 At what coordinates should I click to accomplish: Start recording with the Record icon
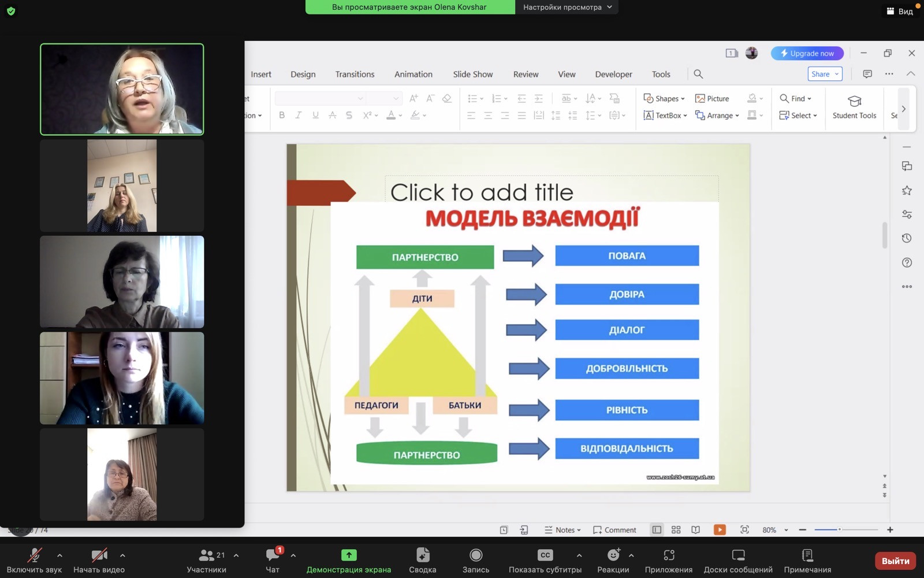(x=475, y=555)
